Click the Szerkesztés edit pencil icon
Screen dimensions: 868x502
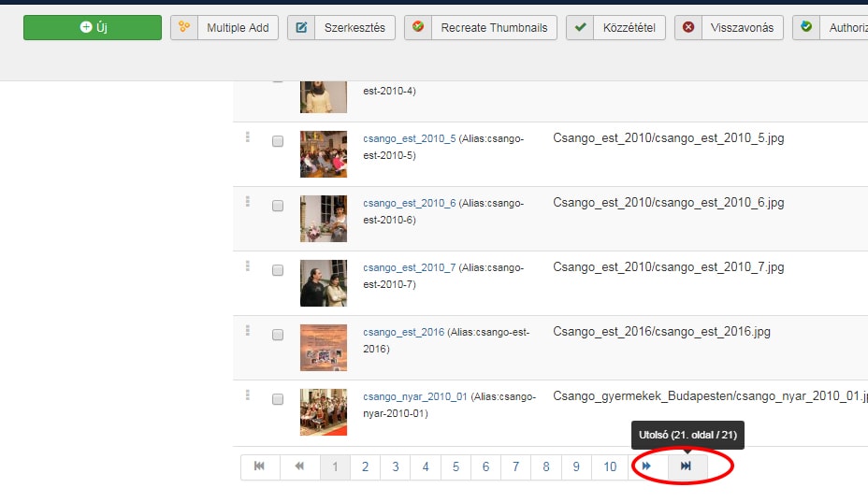coord(301,27)
